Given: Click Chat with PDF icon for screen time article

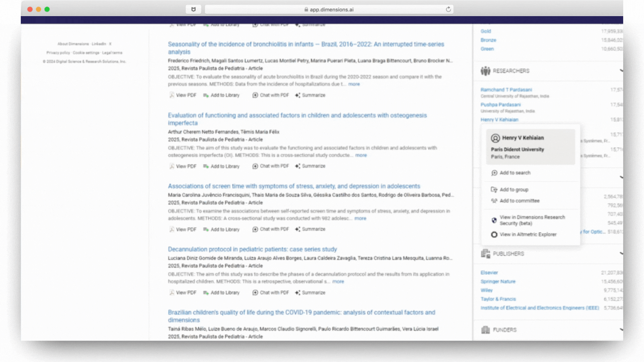Looking at the screenshot, I should click(x=255, y=229).
